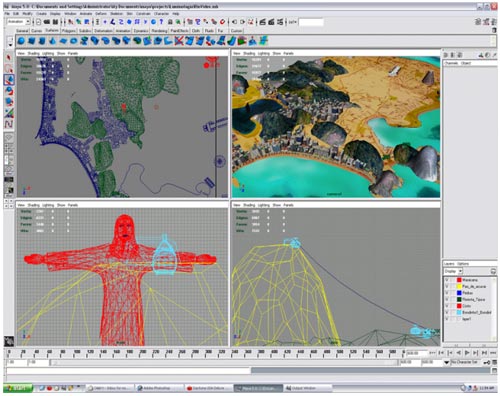Create a NURBS cylinder from the shelf

coord(42,41)
